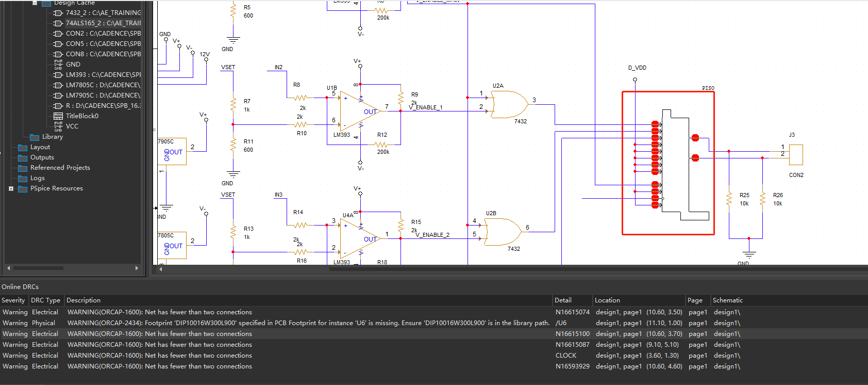Open the Library folder
The image size is (868, 385).
tap(46, 137)
